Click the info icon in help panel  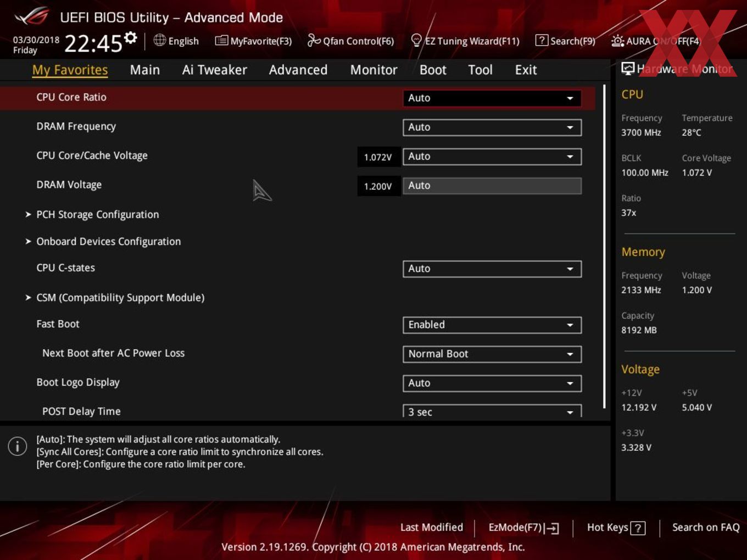18,446
